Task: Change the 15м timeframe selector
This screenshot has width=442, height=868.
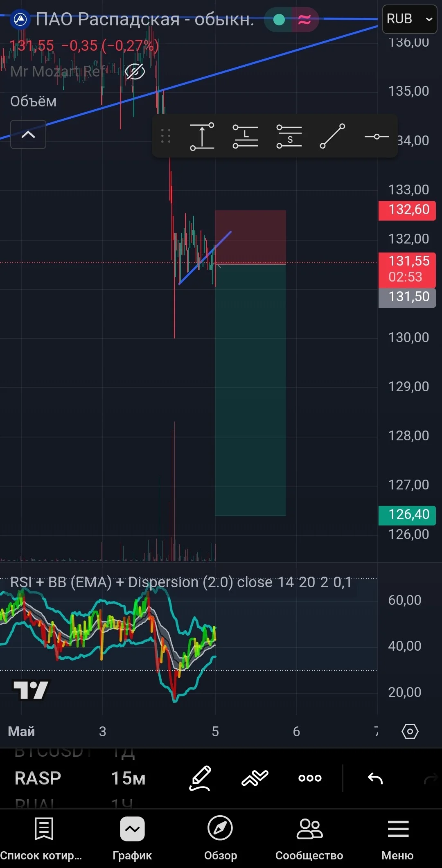Action: tap(128, 778)
